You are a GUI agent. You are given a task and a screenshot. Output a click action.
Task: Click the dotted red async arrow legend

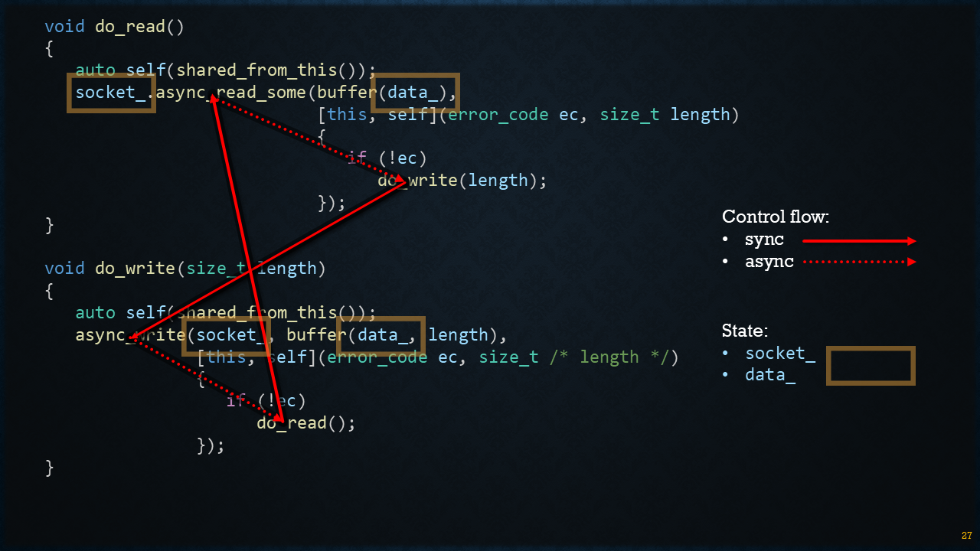[857, 262]
